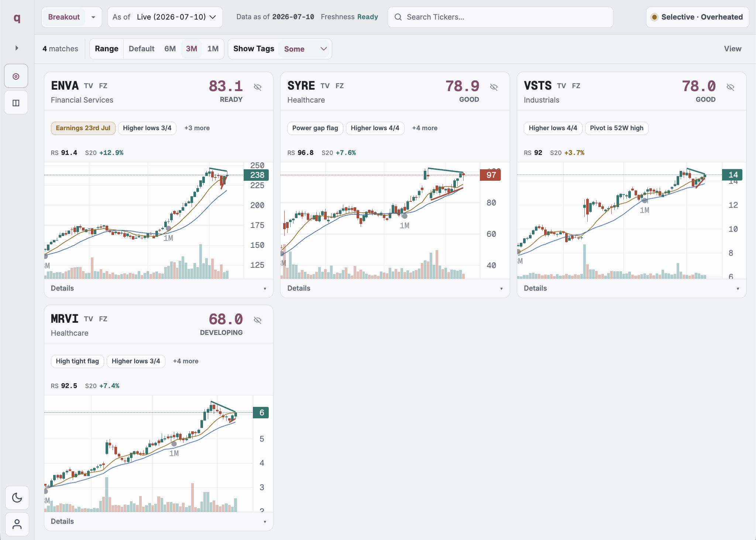This screenshot has width=756, height=540.
Task: Click the Selective Overheated market status
Action: click(697, 17)
